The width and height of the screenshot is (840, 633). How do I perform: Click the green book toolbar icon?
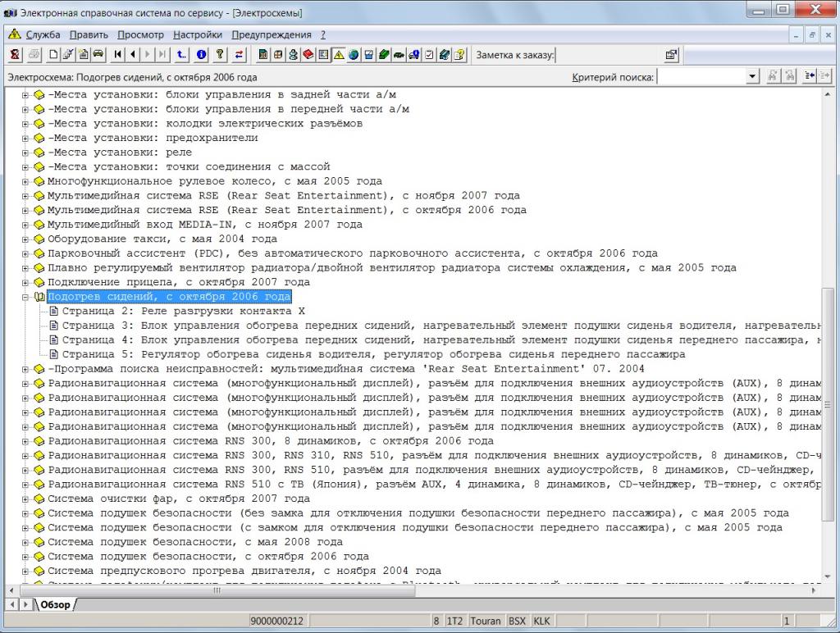384,55
